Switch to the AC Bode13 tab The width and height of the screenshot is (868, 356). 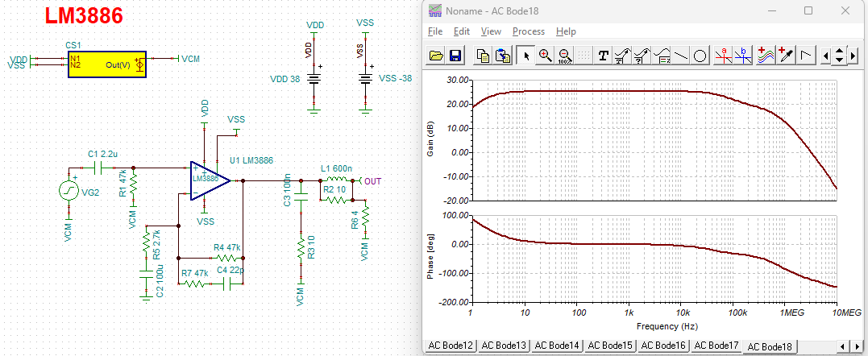[x=503, y=346]
